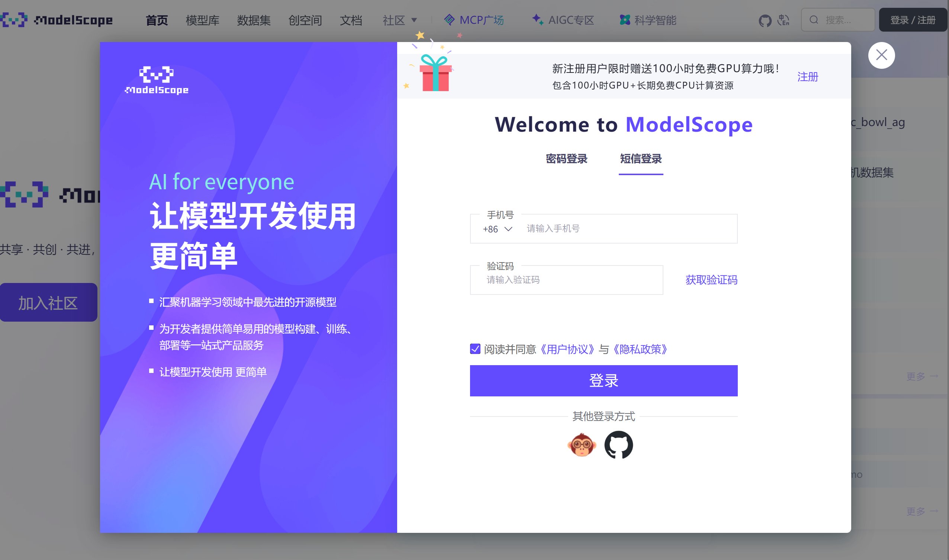Click the GitHub login icon in dialog

618,445
